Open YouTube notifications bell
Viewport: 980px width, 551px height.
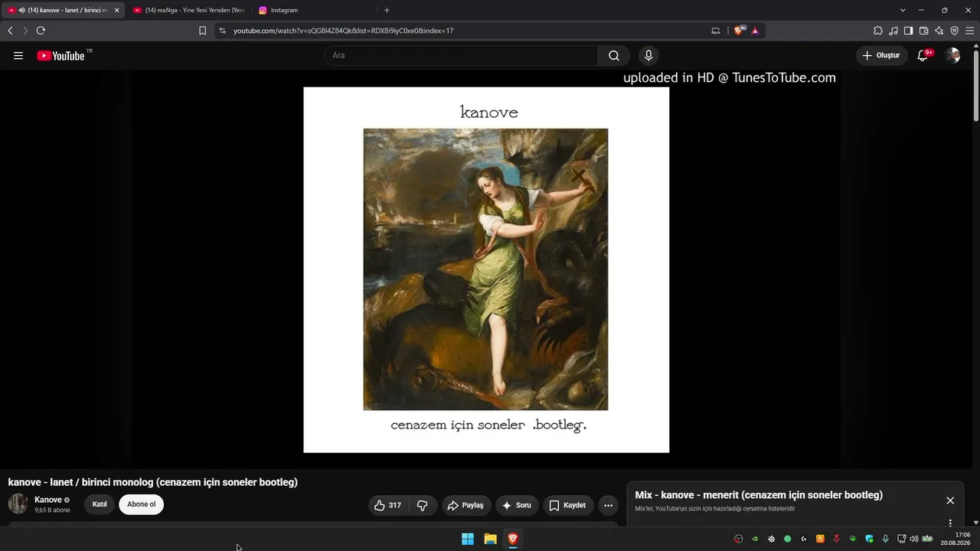pyautogui.click(x=923, y=55)
